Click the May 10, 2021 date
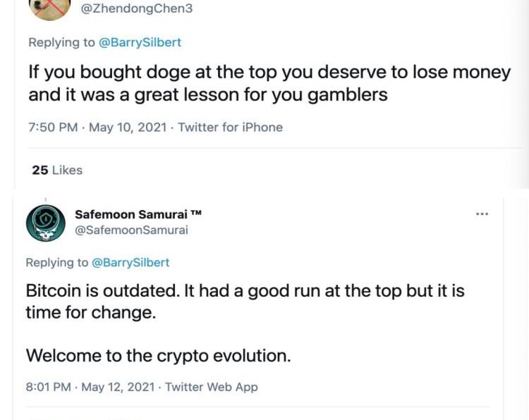The height and width of the screenshot is (420, 529). pos(118,128)
